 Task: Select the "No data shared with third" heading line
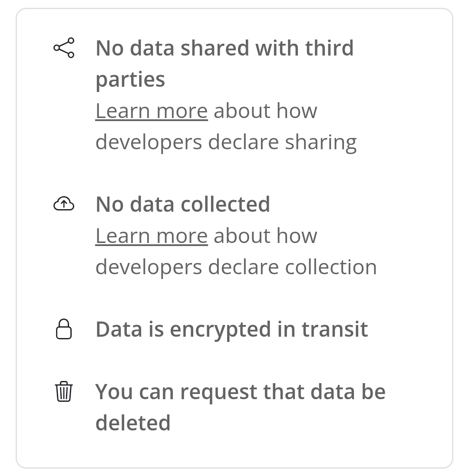(x=224, y=48)
